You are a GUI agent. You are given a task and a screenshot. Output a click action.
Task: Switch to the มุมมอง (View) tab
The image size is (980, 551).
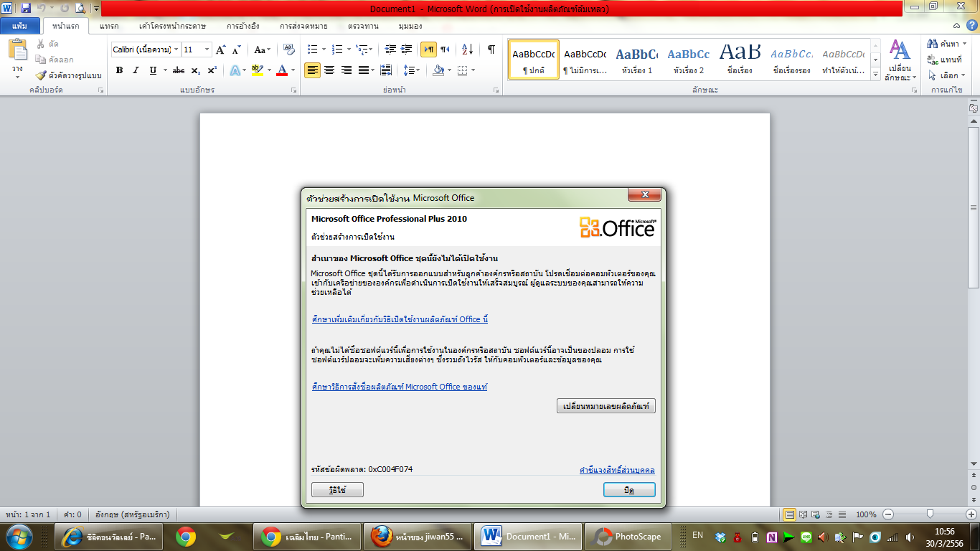pyautogui.click(x=410, y=26)
